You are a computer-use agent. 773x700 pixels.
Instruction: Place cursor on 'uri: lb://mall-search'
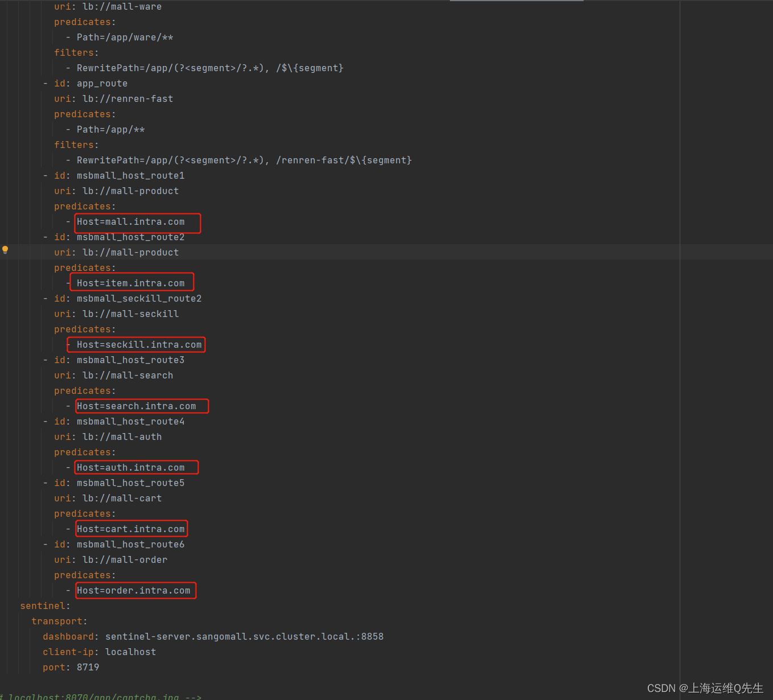(x=114, y=376)
